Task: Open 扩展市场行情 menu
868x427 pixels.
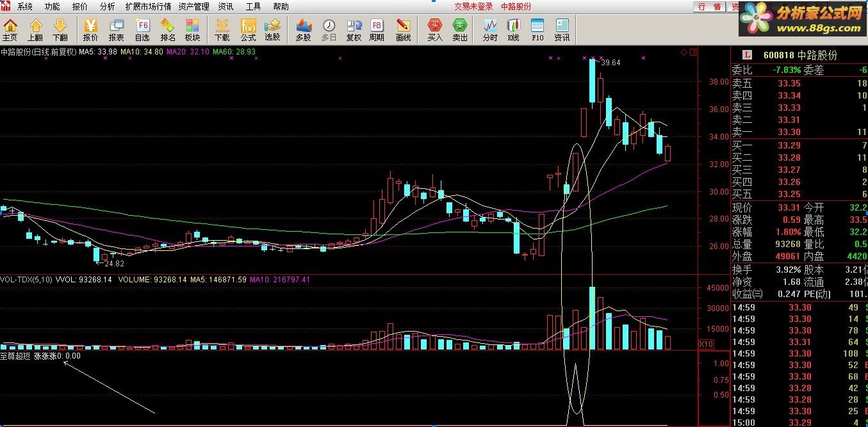Action: (148, 6)
